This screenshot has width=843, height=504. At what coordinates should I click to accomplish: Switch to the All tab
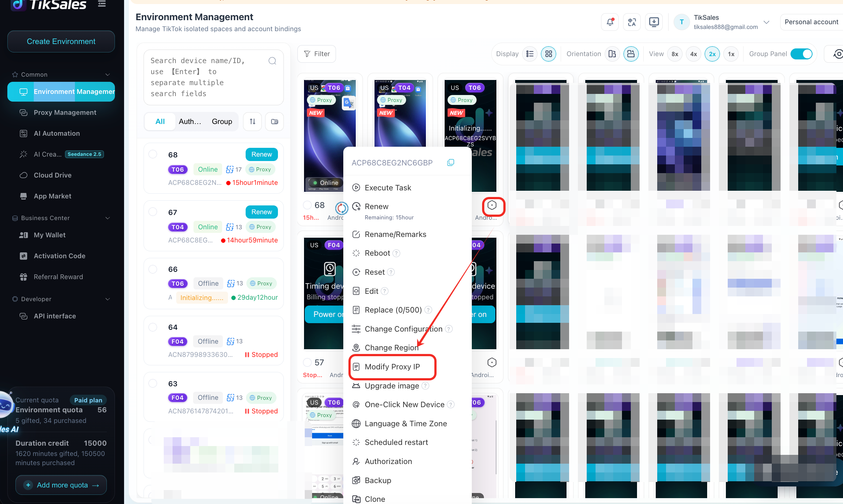point(160,121)
